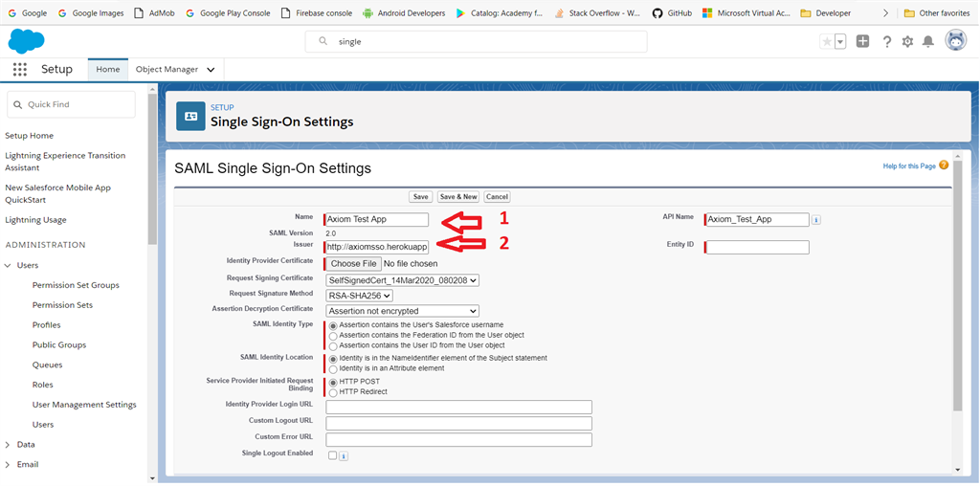Click the Entity ID input field
The width and height of the screenshot is (980, 486).
[x=757, y=248]
